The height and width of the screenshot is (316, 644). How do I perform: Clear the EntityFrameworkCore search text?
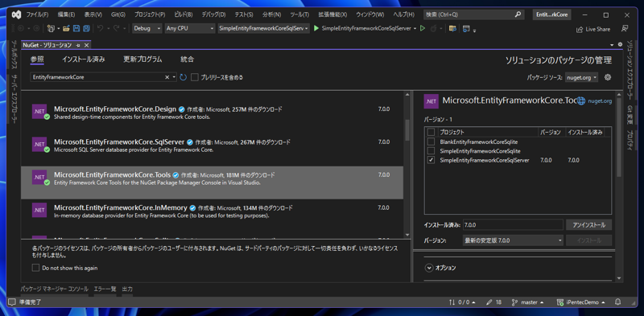pos(167,77)
